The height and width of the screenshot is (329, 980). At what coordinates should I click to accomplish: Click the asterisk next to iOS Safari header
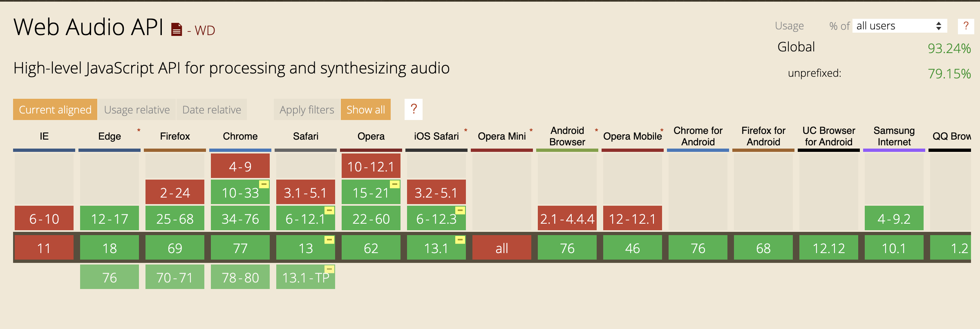coord(465,131)
